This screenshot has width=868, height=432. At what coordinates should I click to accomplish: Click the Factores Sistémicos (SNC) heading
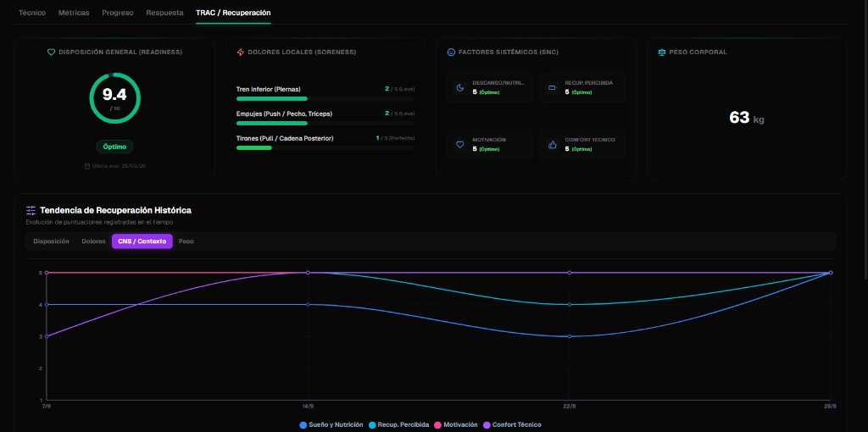coord(509,52)
